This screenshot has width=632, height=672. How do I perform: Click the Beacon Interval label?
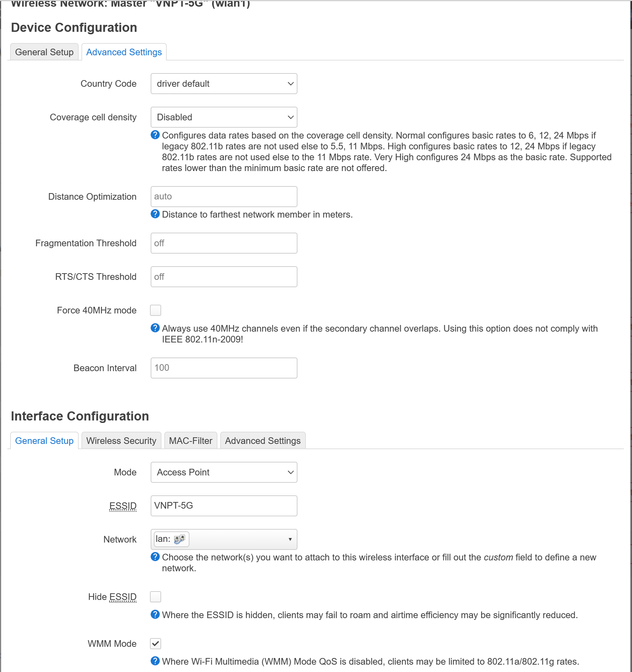tap(105, 368)
